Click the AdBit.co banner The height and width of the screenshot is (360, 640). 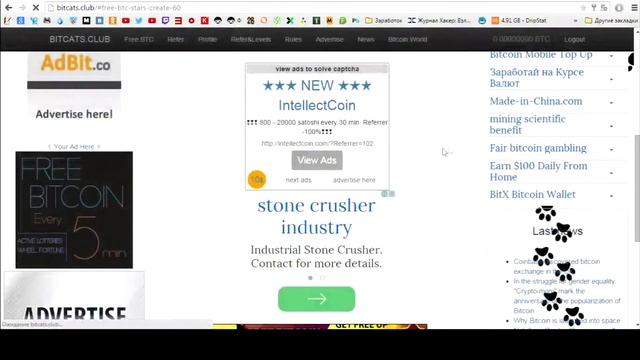74,70
